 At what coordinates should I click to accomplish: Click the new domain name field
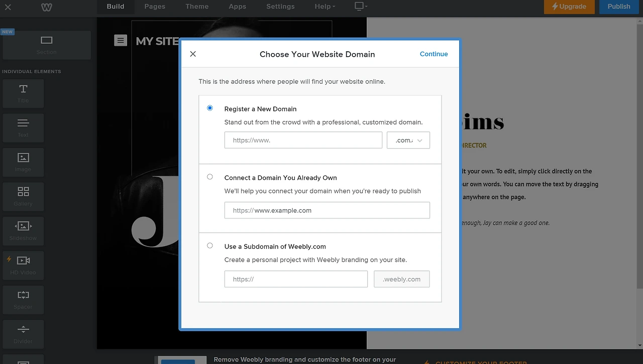303,140
